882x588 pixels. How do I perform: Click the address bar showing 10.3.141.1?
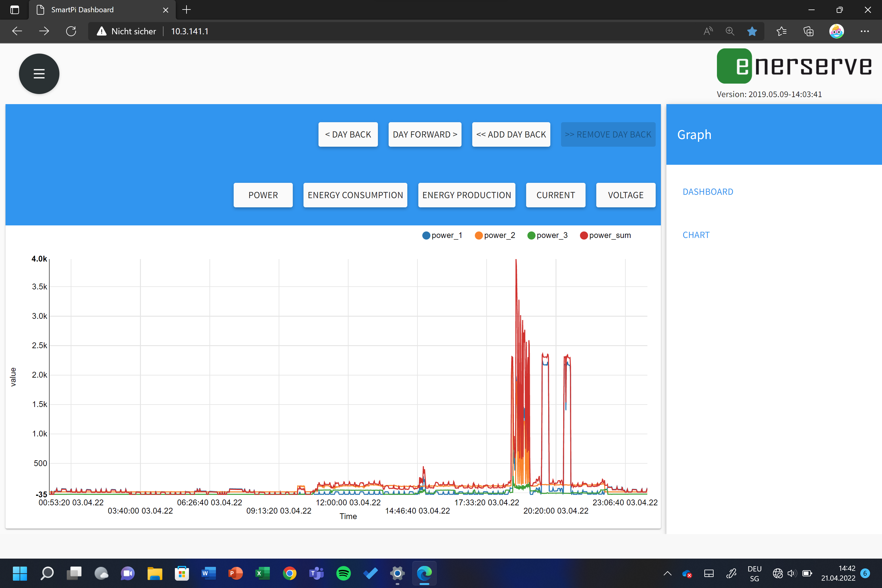click(190, 31)
